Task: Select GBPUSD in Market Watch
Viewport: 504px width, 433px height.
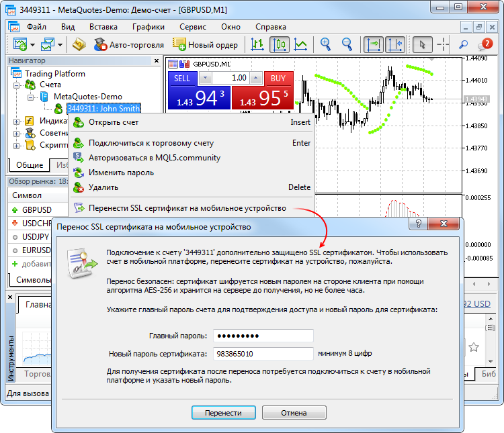Action: click(37, 209)
